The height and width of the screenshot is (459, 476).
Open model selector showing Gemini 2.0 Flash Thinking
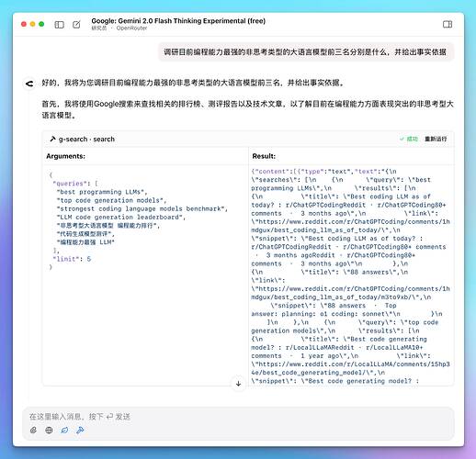click(x=178, y=21)
